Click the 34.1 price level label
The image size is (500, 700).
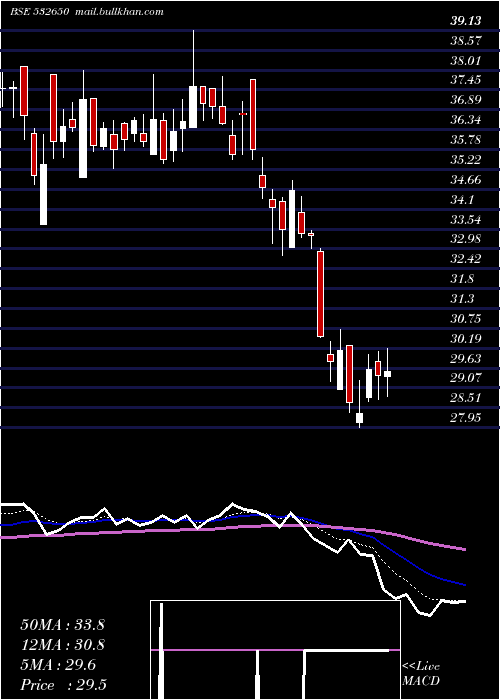point(462,200)
